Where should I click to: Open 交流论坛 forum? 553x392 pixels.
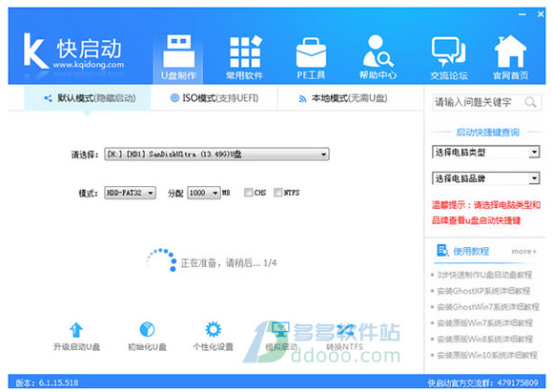pyautogui.click(x=449, y=57)
